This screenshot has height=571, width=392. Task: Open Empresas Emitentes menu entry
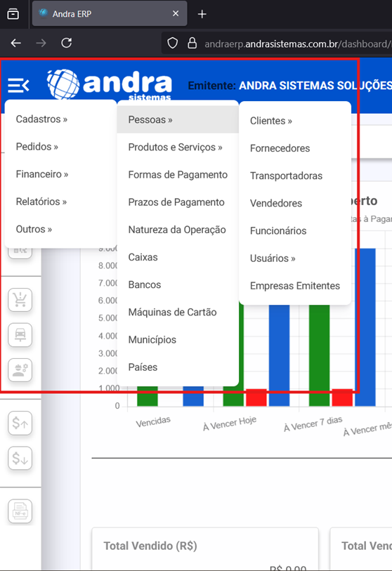click(295, 286)
